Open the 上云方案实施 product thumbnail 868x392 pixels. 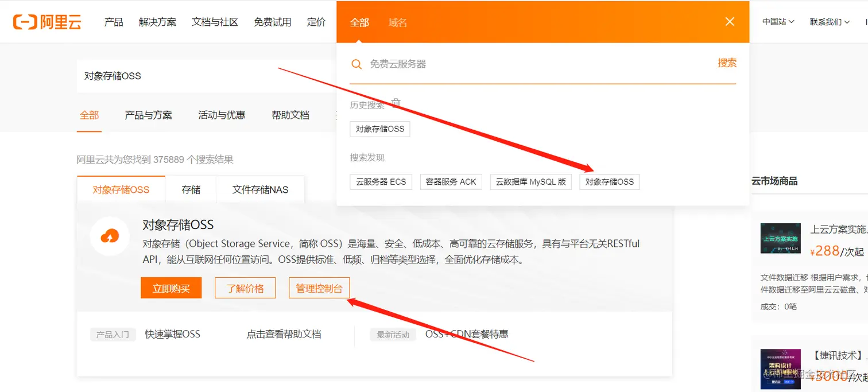pyautogui.click(x=780, y=238)
